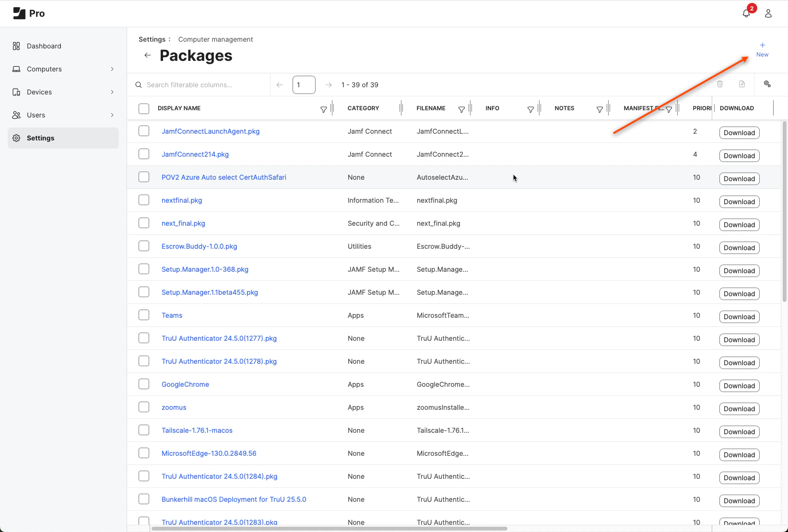Screen dimensions: 788x532
Task: Go to the previous page arrow
Action: (280, 85)
